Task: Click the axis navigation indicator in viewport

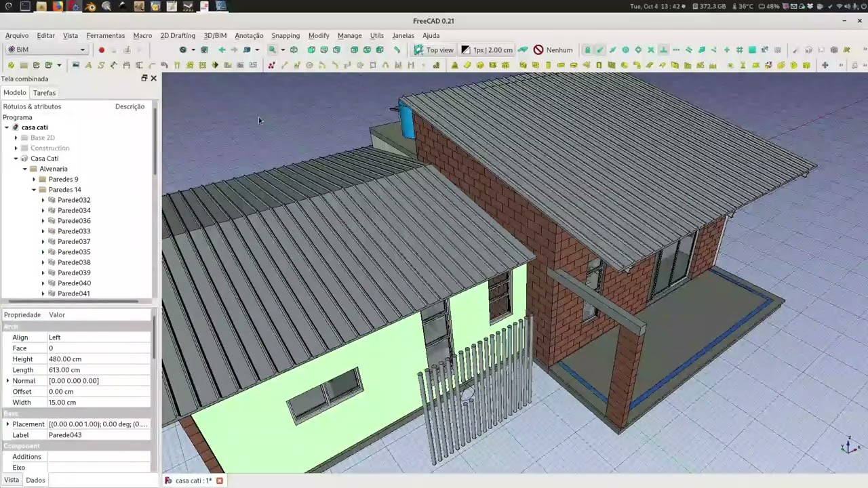Action: click(850, 445)
